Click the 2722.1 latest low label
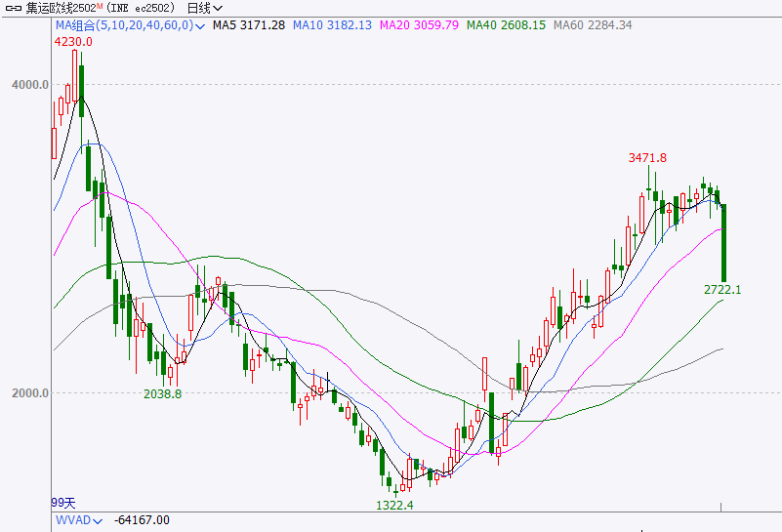 (x=722, y=290)
